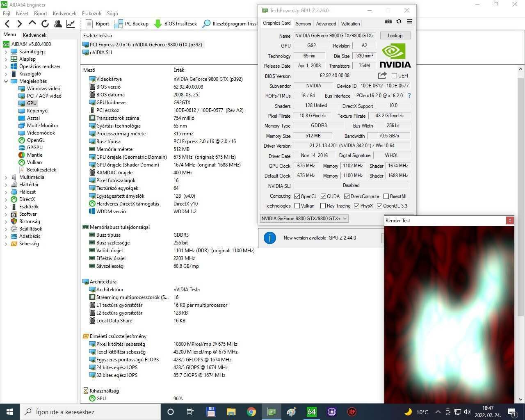The height and width of the screenshot is (420, 525).
Task: Click the user profile icon in AIDA64 toolbar
Action: click(58, 24)
